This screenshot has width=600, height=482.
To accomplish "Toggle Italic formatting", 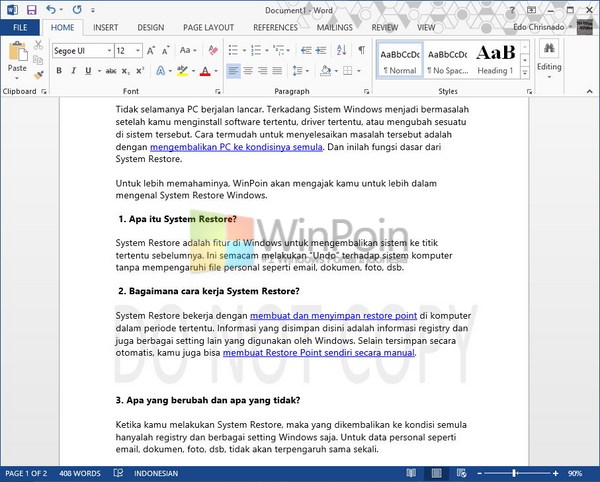I will [73, 71].
